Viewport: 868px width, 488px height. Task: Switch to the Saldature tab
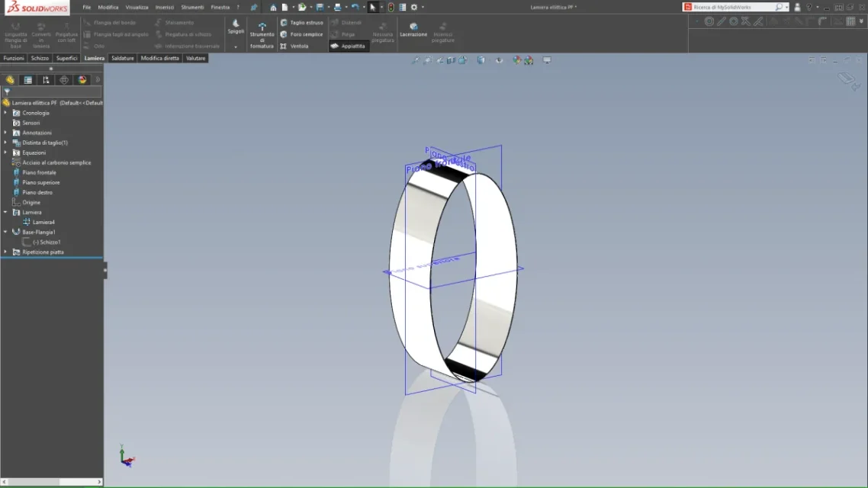[123, 58]
